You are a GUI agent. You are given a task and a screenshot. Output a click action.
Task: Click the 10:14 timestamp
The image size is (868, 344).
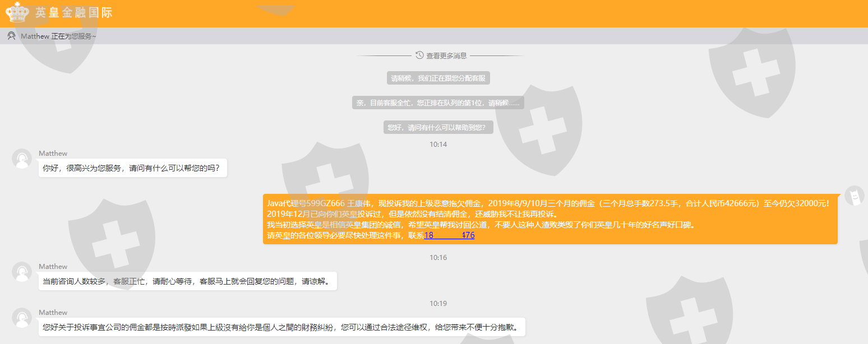(438, 145)
